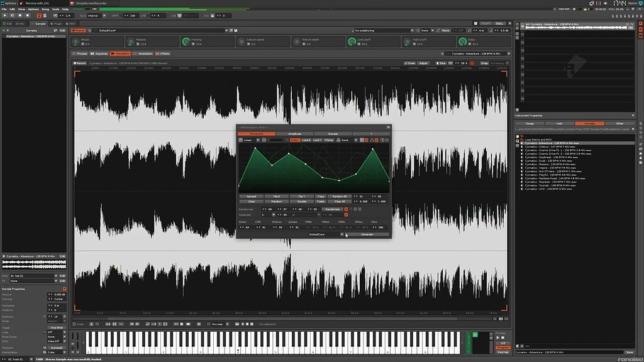This screenshot has height=362, width=644.
Task: Open the Options menu
Action: [x=33, y=9]
